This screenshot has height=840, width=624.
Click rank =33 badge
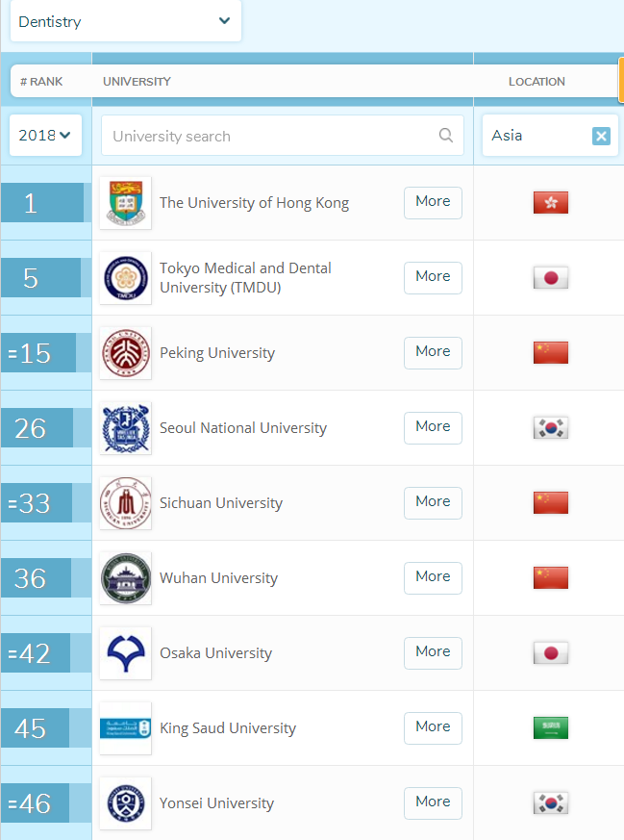click(37, 502)
